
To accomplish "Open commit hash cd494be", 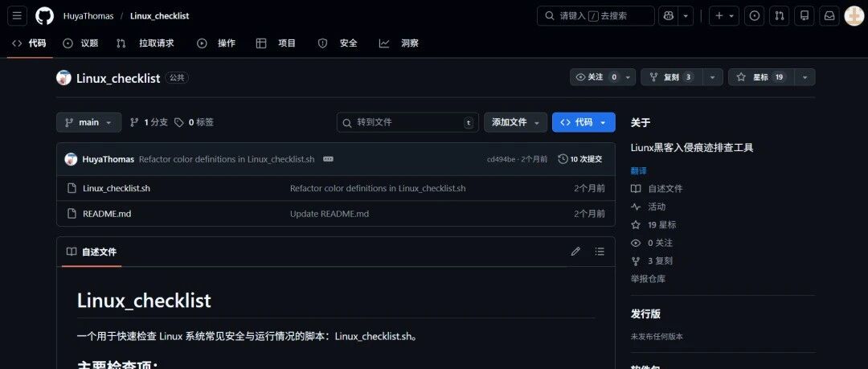I will pyautogui.click(x=501, y=159).
